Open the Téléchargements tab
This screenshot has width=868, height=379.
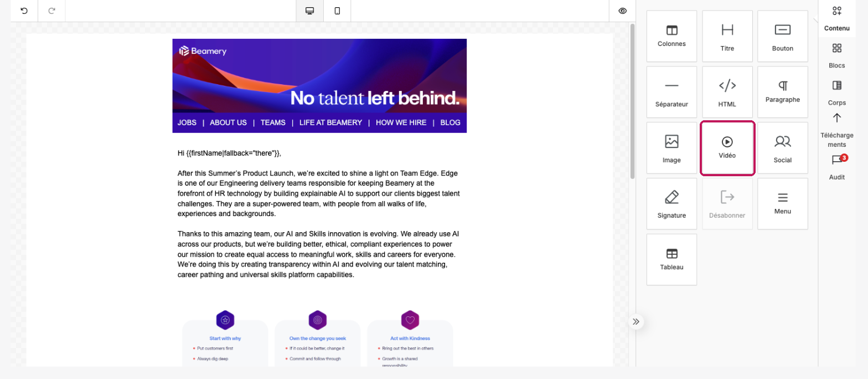(x=836, y=130)
